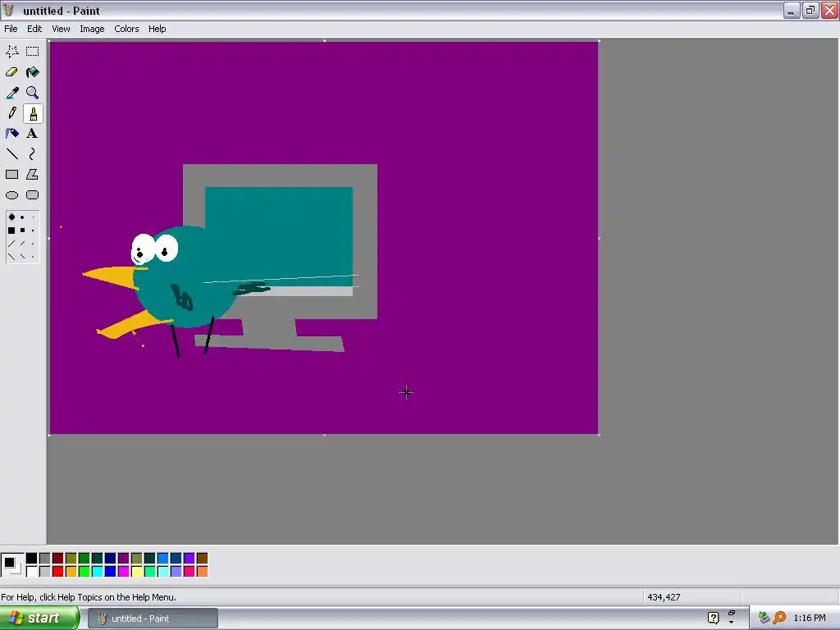Choose the large backslash brush shape
The width and height of the screenshot is (840, 630).
[x=11, y=257]
